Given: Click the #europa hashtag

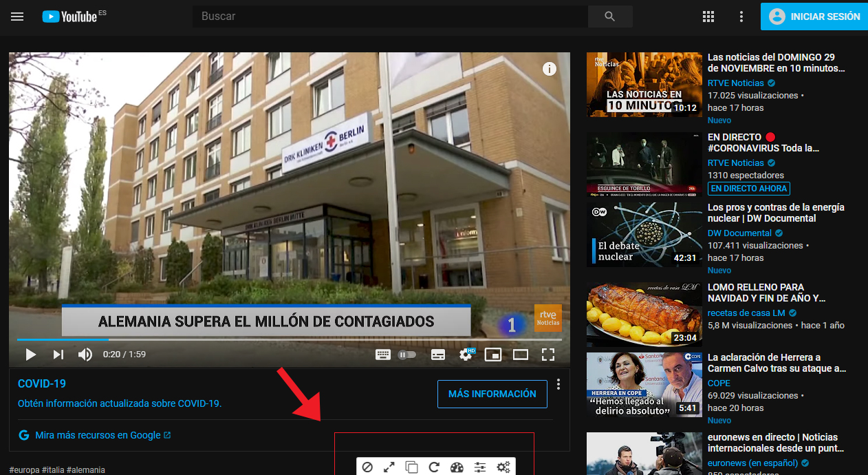Looking at the screenshot, I should 24,469.
